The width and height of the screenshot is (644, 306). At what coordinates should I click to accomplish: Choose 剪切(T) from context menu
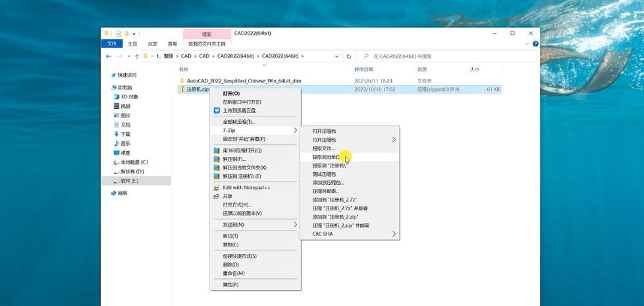(x=230, y=236)
